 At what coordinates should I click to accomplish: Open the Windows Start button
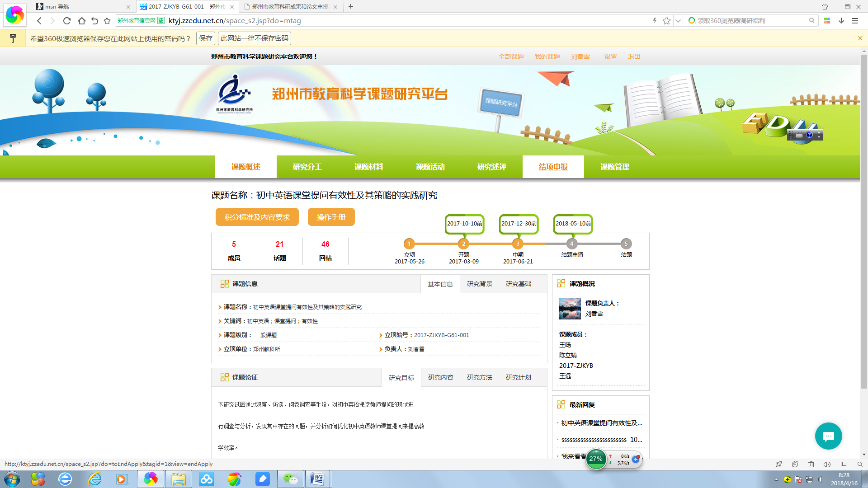click(x=12, y=479)
